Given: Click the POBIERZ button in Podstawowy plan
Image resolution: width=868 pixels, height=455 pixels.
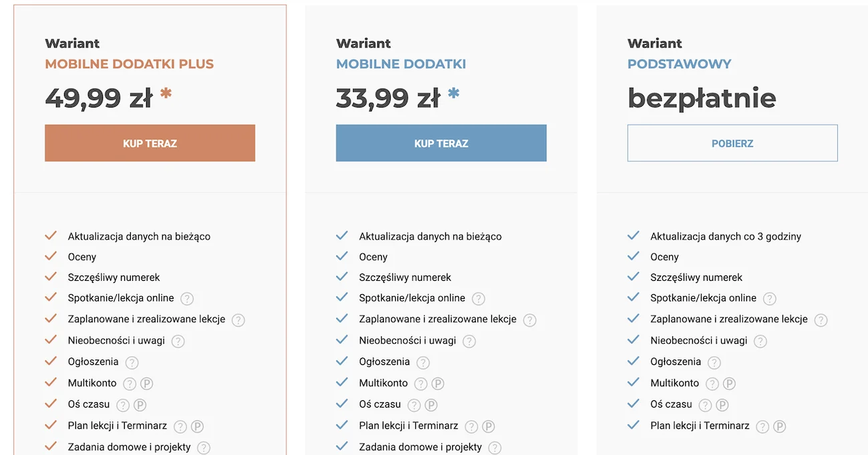Looking at the screenshot, I should pyautogui.click(x=732, y=143).
